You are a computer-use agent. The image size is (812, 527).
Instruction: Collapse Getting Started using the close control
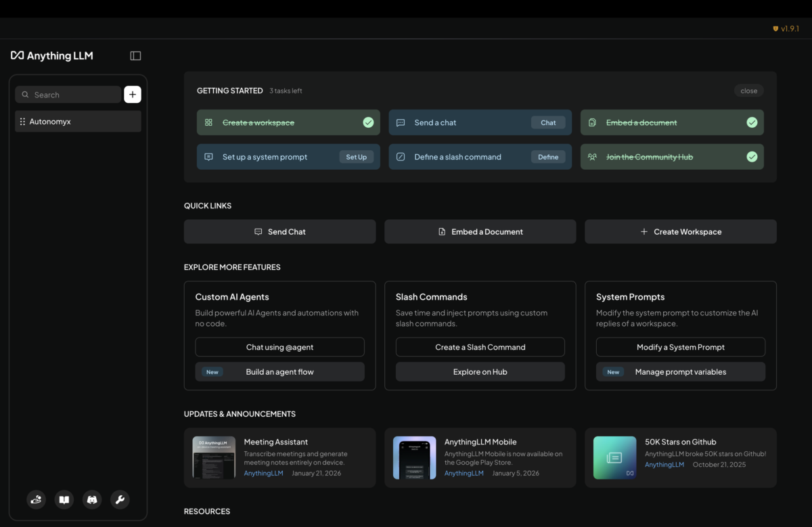point(748,90)
